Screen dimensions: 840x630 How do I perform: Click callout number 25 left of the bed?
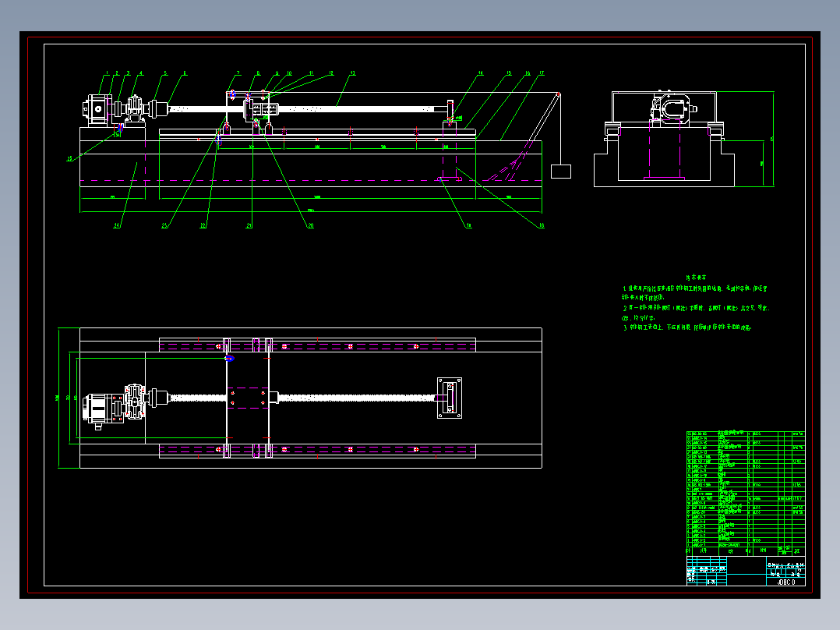click(x=69, y=159)
